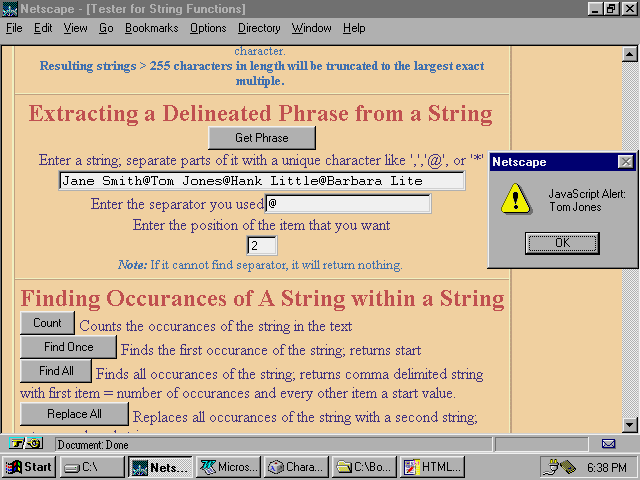Click the Get Phrase button

[x=261, y=138]
